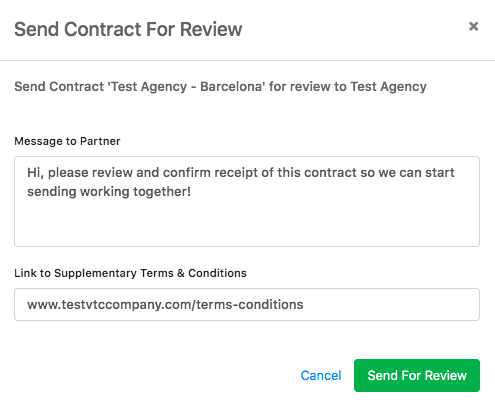Place cursor at end of 'terms-conditions' URL
The height and width of the screenshot is (403, 495).
click(x=304, y=304)
